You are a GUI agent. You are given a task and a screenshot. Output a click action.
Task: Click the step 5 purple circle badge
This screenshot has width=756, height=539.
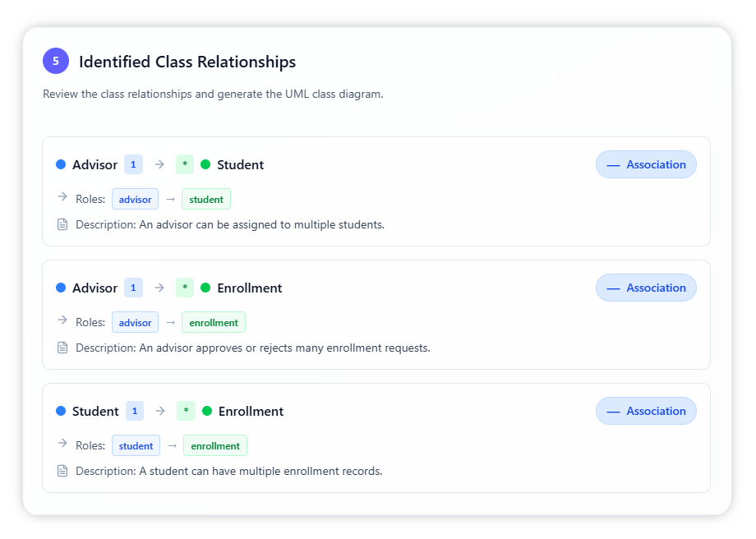point(56,61)
